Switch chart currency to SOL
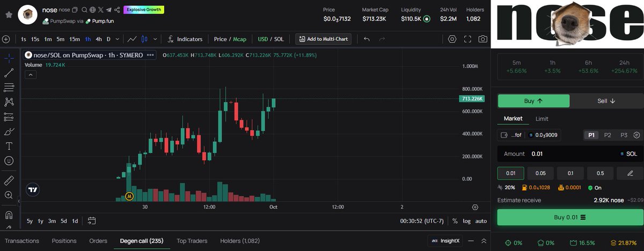The width and height of the screenshot is (644, 251). [x=280, y=39]
